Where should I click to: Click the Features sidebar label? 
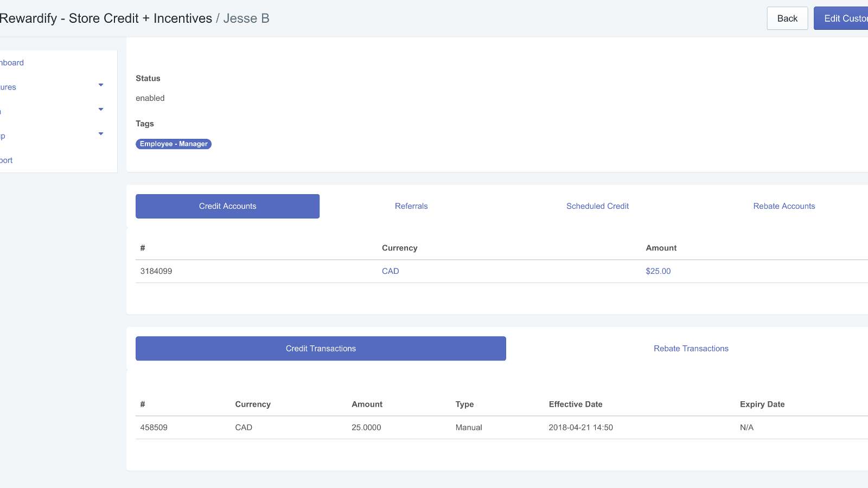tap(8, 87)
